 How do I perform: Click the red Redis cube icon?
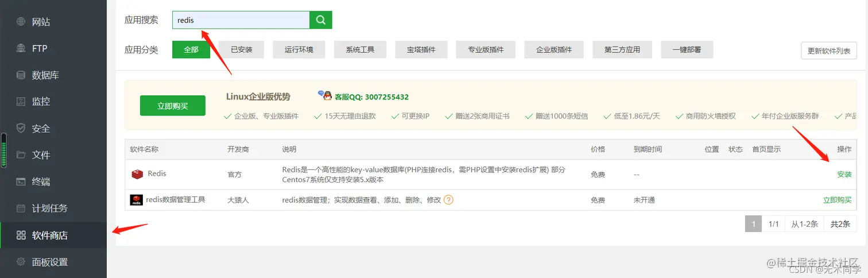click(137, 174)
